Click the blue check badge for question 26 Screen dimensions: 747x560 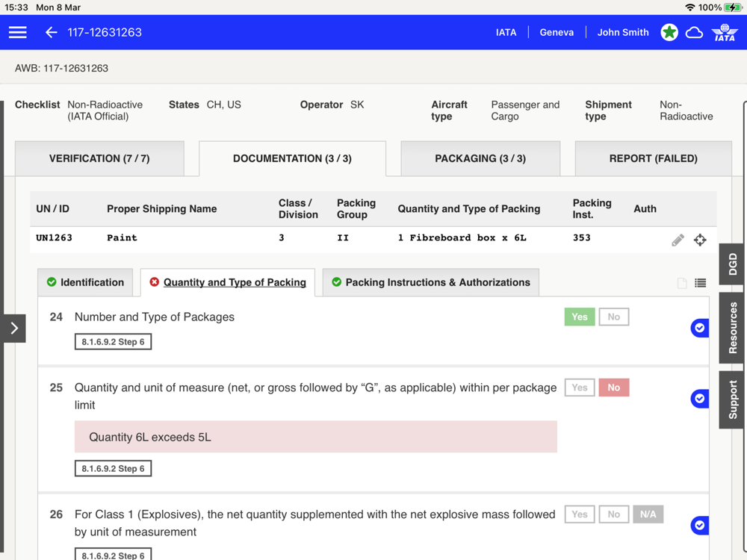(699, 525)
